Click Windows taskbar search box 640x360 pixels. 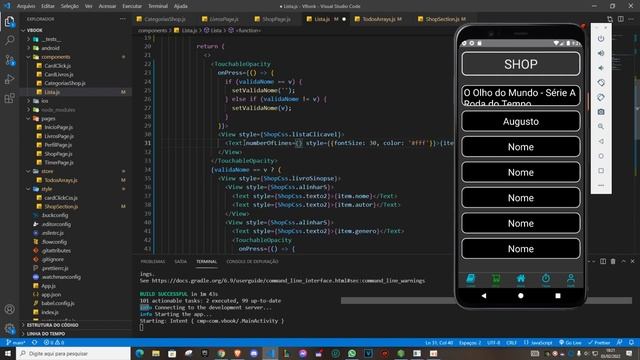click(x=73, y=353)
